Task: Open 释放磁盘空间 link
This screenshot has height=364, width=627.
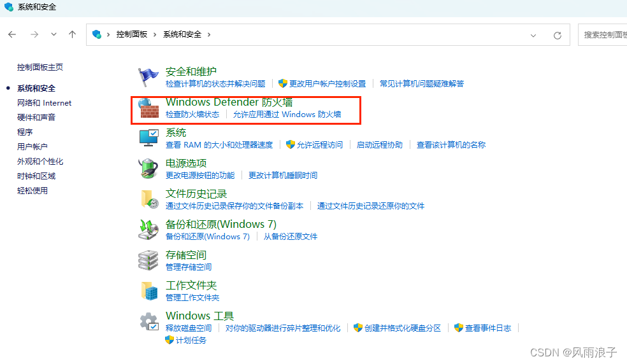Action: coord(189,328)
